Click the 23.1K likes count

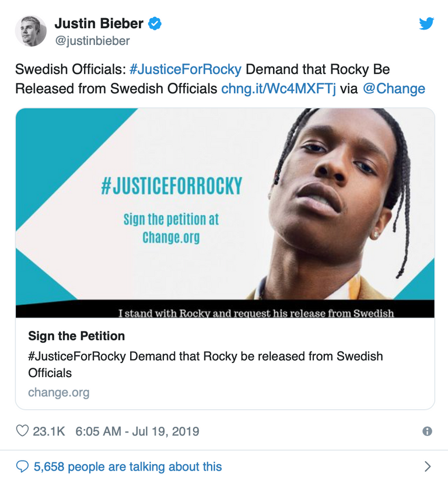point(48,431)
